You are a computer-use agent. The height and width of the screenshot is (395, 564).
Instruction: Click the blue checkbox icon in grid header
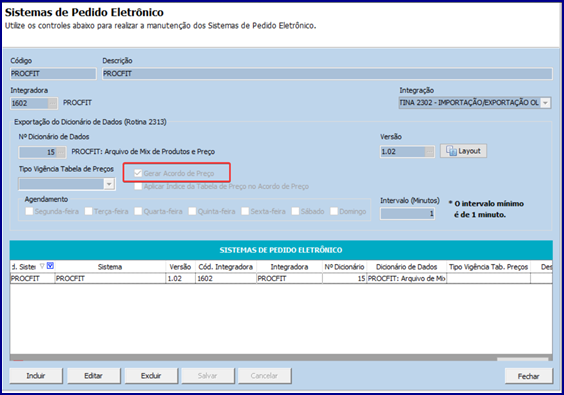click(x=50, y=266)
